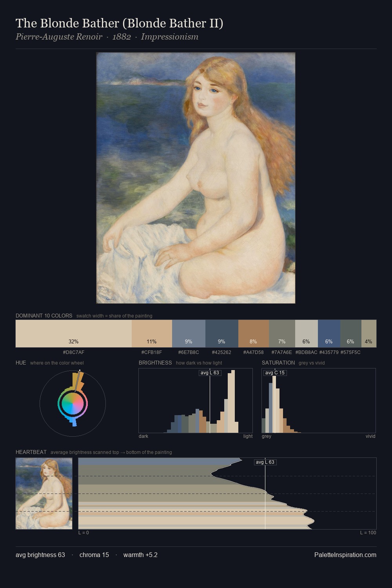Click 'warmth +5.2' in footer
Screen dimensions: 392x588
tap(140, 555)
